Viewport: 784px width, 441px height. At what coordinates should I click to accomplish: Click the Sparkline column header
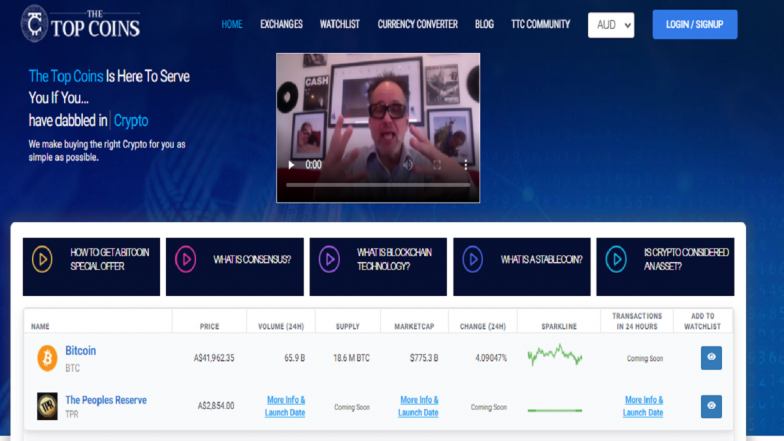[x=559, y=326]
